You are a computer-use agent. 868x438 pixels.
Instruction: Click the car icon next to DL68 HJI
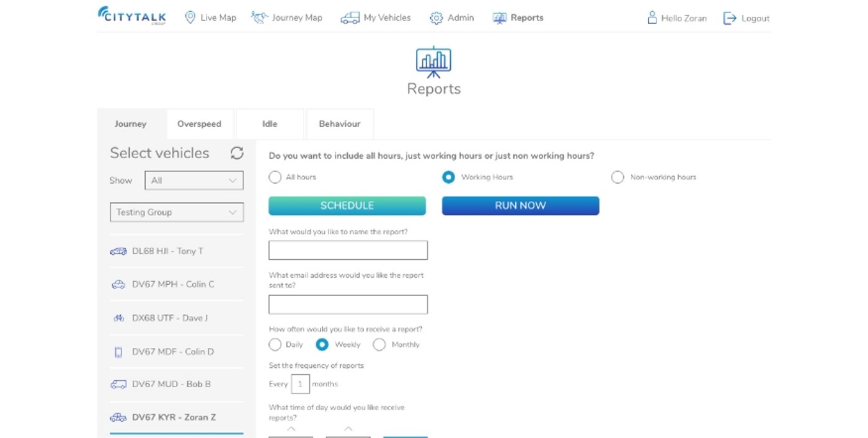click(x=118, y=251)
